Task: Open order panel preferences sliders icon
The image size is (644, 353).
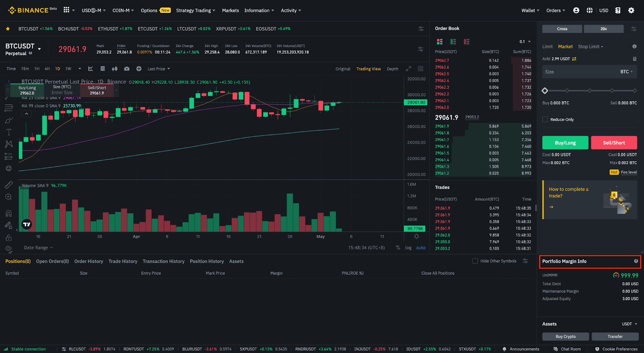Action: point(634,29)
